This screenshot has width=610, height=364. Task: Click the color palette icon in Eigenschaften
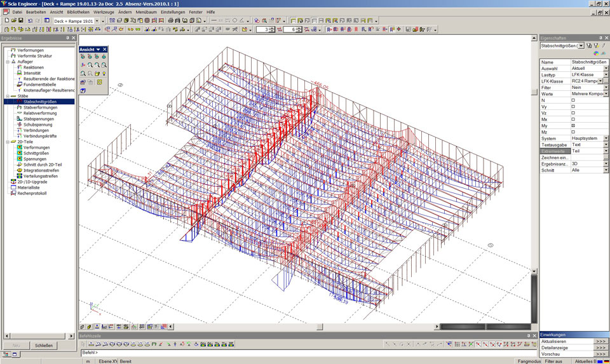(595, 53)
